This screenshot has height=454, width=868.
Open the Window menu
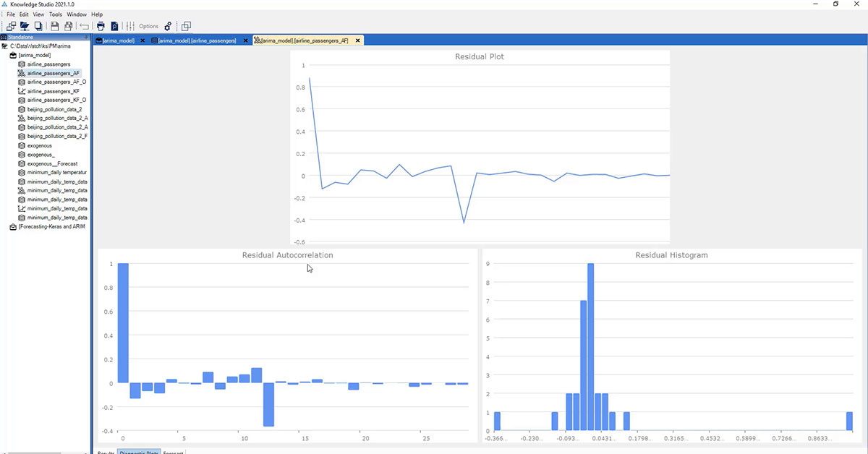coord(76,14)
